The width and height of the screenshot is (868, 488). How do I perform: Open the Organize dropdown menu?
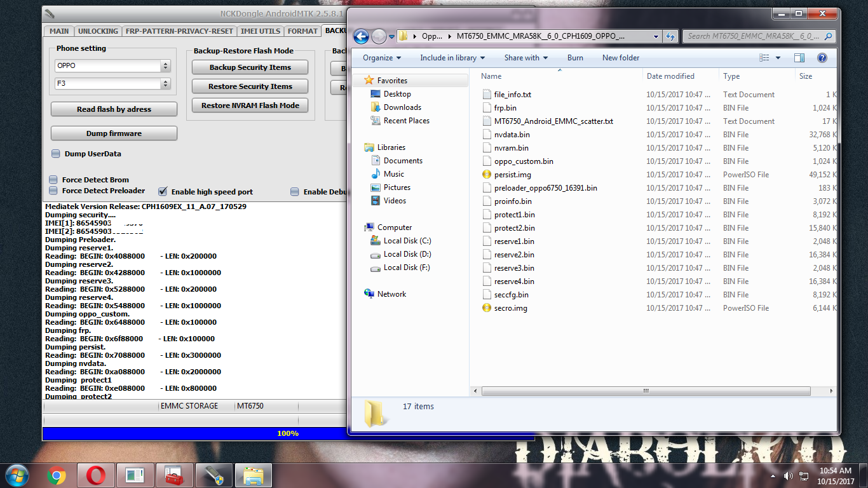pos(382,58)
